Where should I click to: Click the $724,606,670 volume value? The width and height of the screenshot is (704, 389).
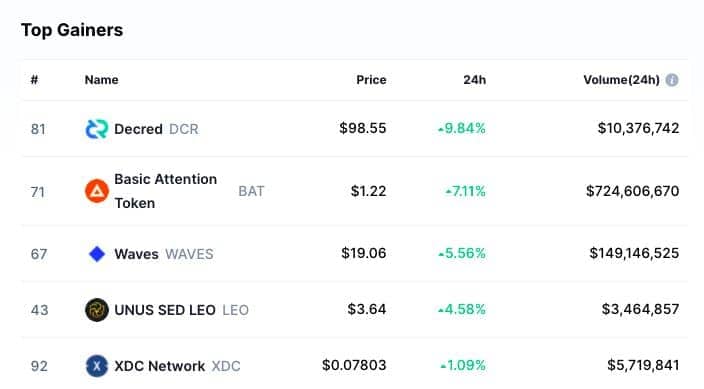632,191
